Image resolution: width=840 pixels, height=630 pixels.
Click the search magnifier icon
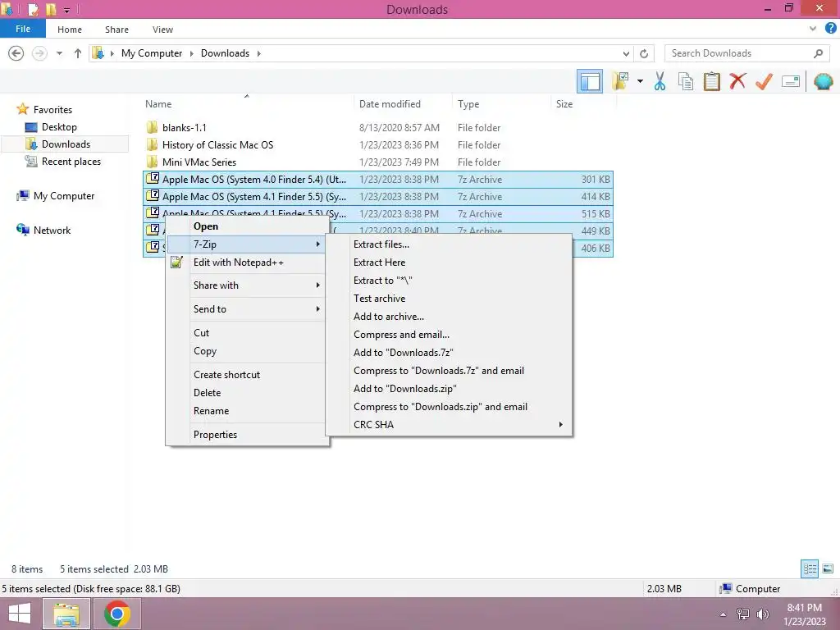818,53
